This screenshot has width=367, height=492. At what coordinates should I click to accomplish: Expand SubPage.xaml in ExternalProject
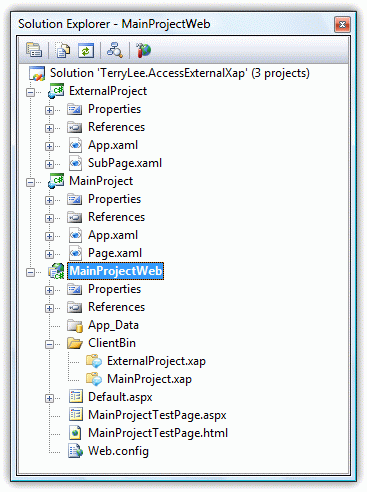click(x=49, y=164)
